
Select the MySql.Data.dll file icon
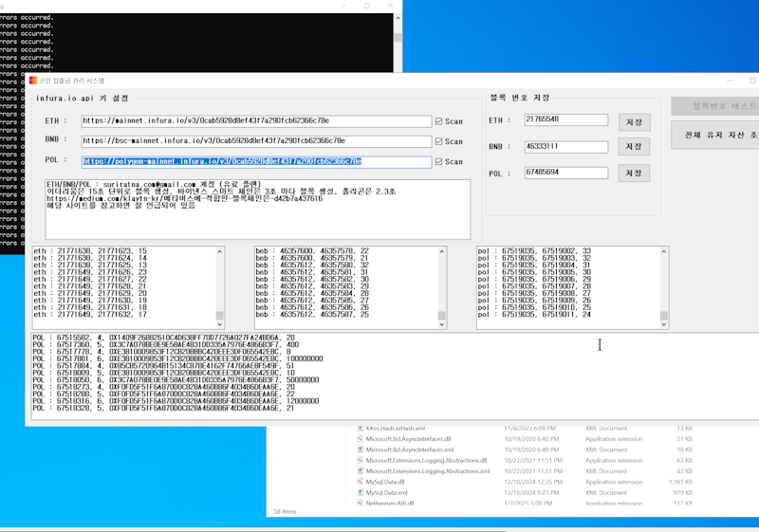[361, 482]
